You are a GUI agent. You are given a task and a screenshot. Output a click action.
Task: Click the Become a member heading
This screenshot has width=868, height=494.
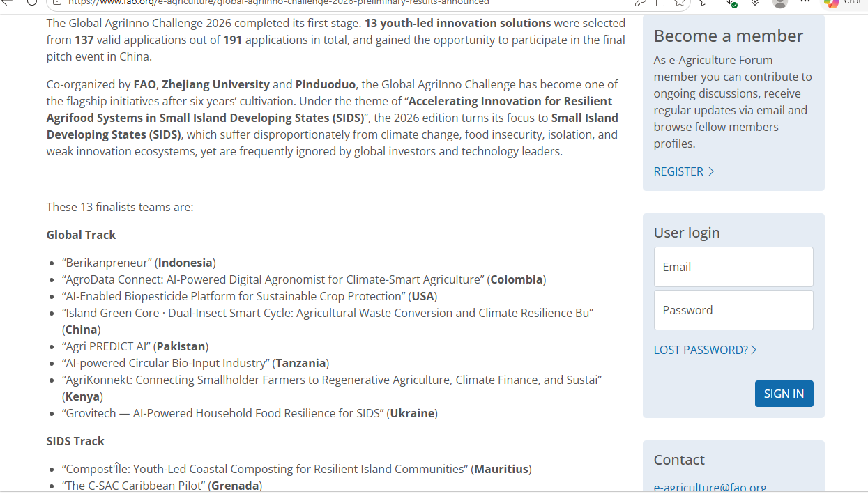tap(728, 36)
